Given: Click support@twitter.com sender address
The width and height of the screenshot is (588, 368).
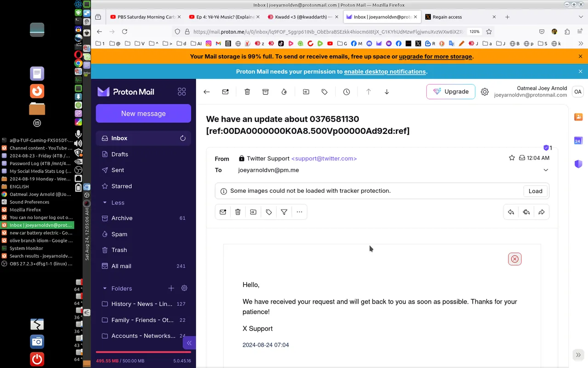Looking at the screenshot, I should pyautogui.click(x=324, y=158).
